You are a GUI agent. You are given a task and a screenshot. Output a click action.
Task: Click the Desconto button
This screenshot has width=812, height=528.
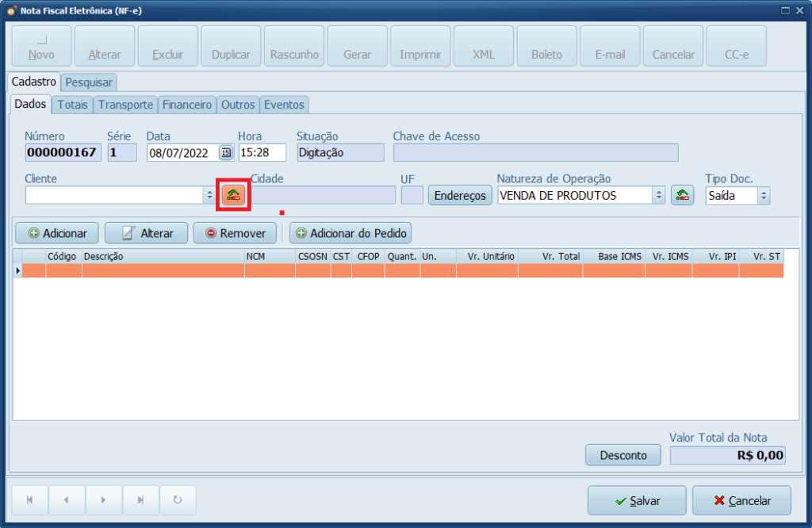622,455
